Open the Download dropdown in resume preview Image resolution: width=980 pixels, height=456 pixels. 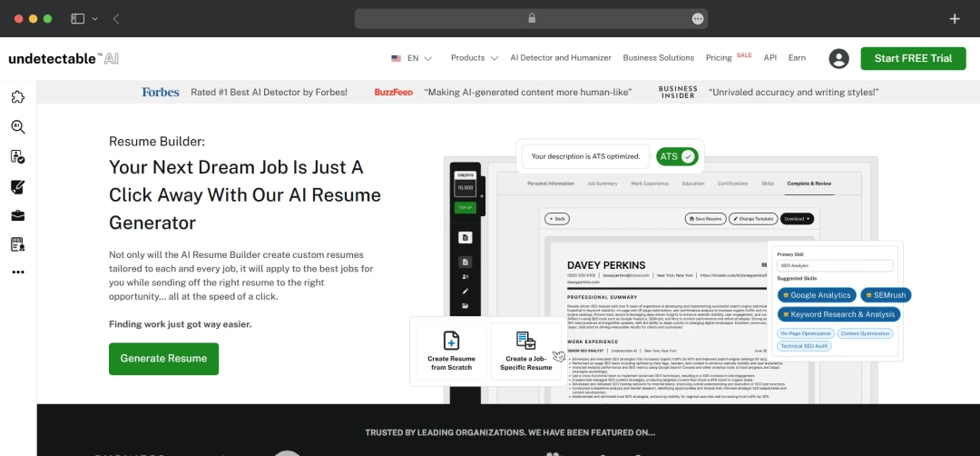[798, 219]
